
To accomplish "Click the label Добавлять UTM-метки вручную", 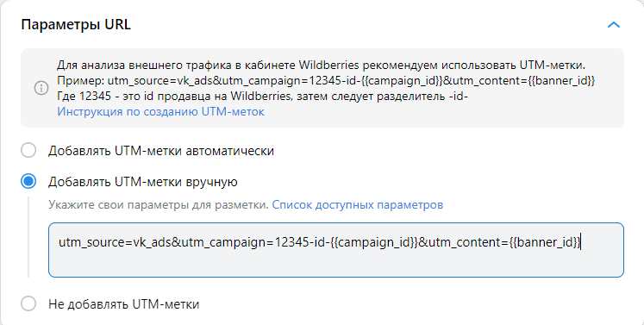I will coord(143,182).
